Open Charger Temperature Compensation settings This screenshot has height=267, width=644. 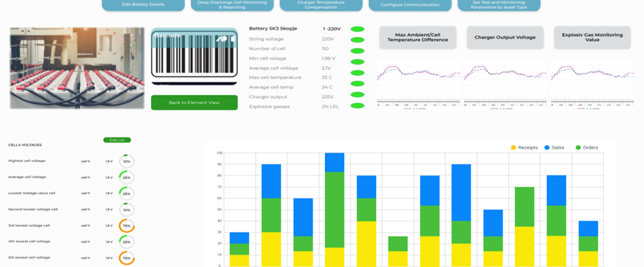tap(321, 5)
